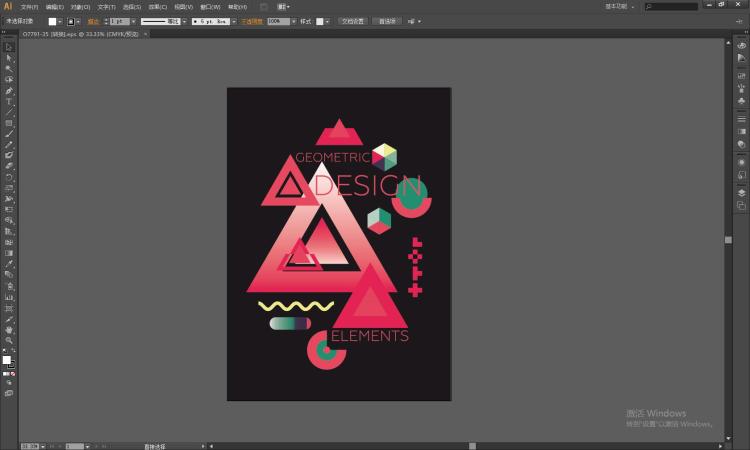
Task: Open the 文字(T) menu
Action: coord(107,7)
